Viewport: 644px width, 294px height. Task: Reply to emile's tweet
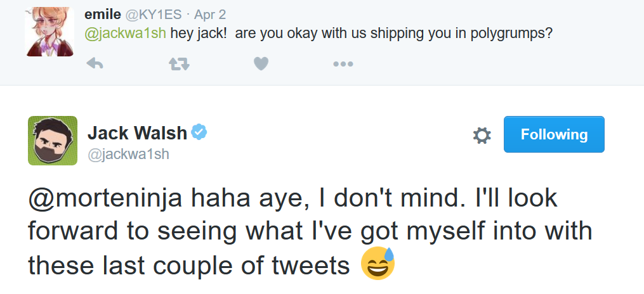[x=95, y=63]
